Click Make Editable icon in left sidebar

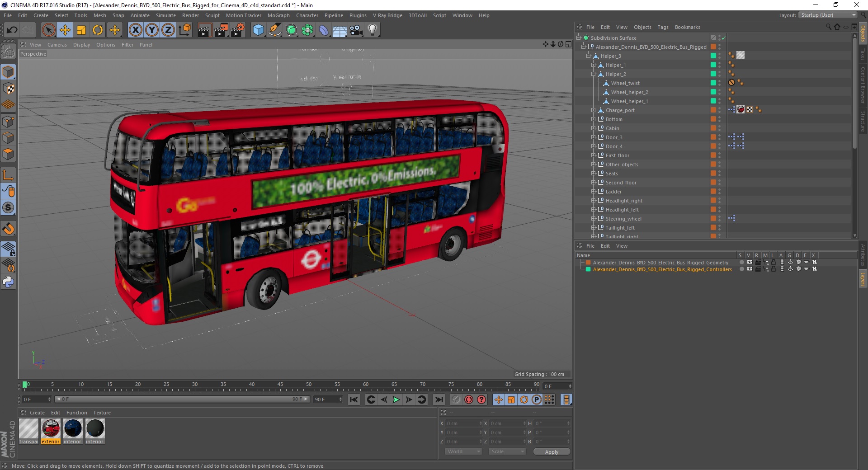coord(8,52)
